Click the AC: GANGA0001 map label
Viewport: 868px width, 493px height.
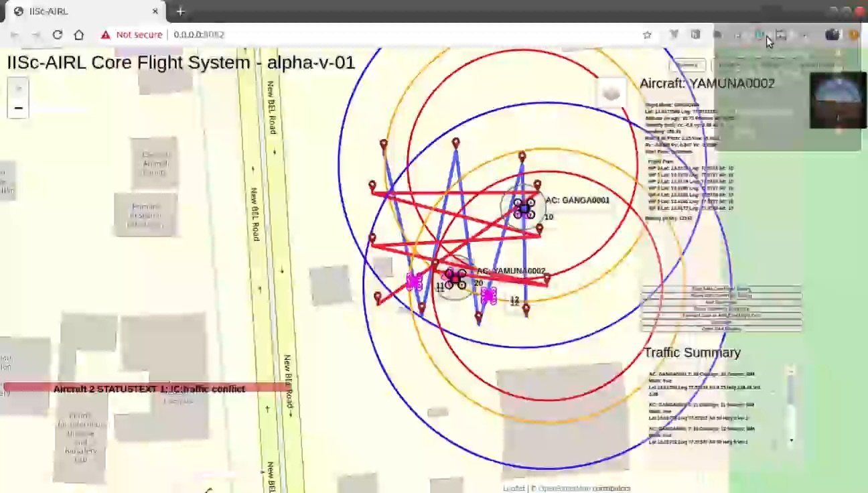(577, 200)
